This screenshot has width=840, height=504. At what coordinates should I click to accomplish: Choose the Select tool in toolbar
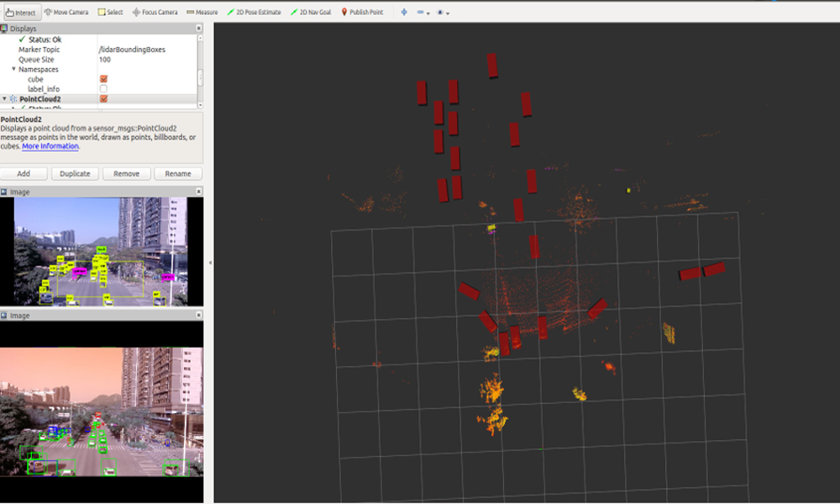pyautogui.click(x=110, y=13)
